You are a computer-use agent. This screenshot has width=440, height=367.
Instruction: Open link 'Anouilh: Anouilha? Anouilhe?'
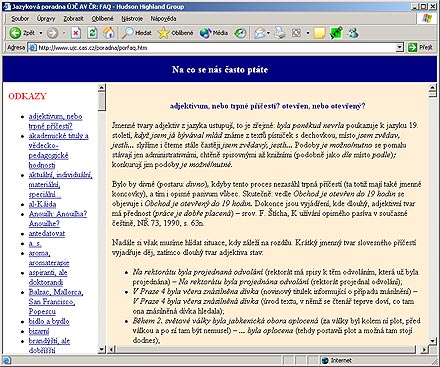58,219
